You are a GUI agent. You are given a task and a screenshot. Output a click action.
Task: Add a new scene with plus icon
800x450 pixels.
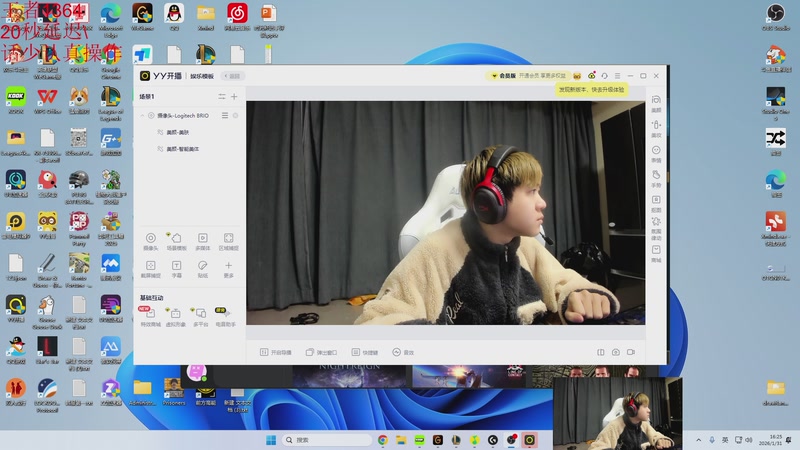pos(234,96)
